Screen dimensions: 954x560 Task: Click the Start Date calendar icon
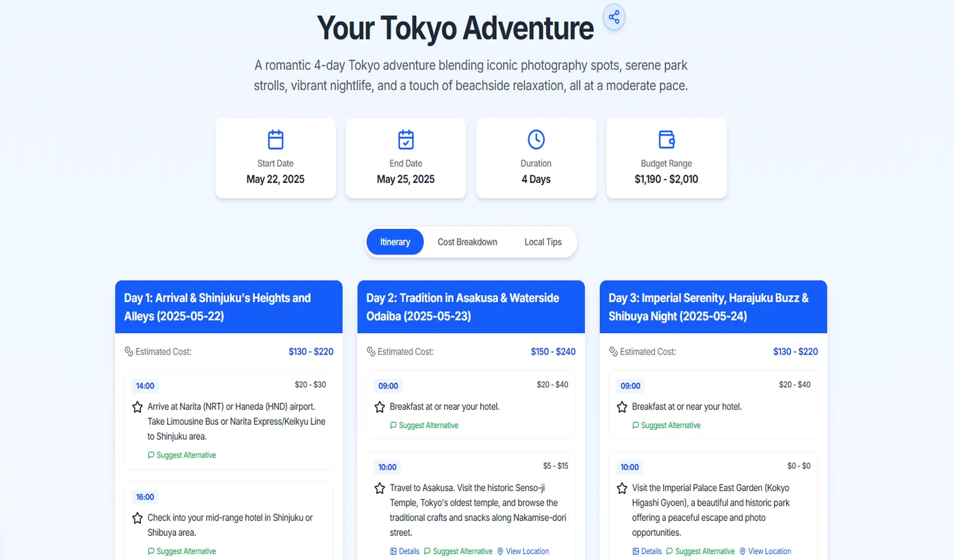tap(275, 139)
